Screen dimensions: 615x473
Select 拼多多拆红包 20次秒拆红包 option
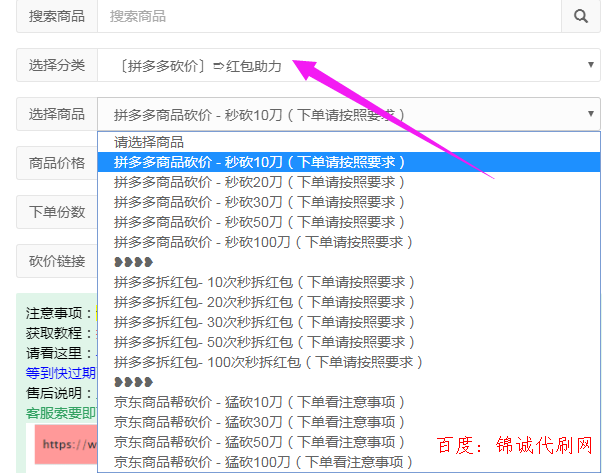264,302
